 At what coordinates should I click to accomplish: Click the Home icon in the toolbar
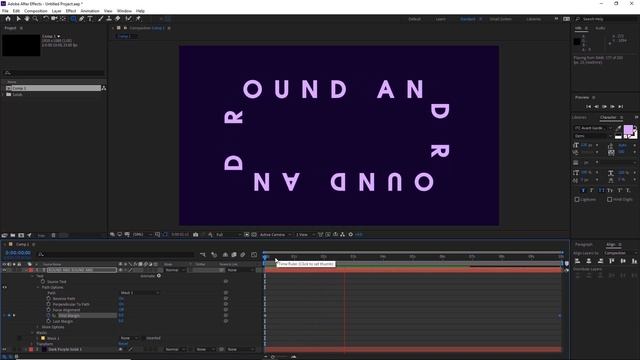(8, 19)
